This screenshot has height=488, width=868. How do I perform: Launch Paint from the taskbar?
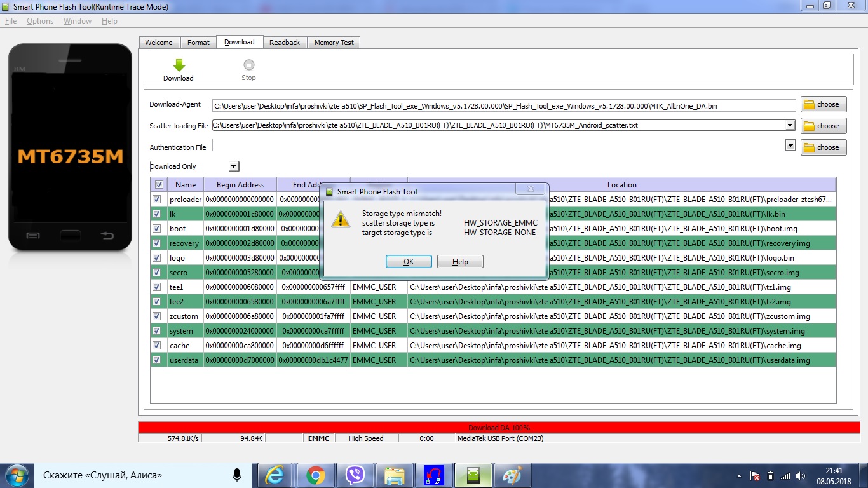coord(512,475)
